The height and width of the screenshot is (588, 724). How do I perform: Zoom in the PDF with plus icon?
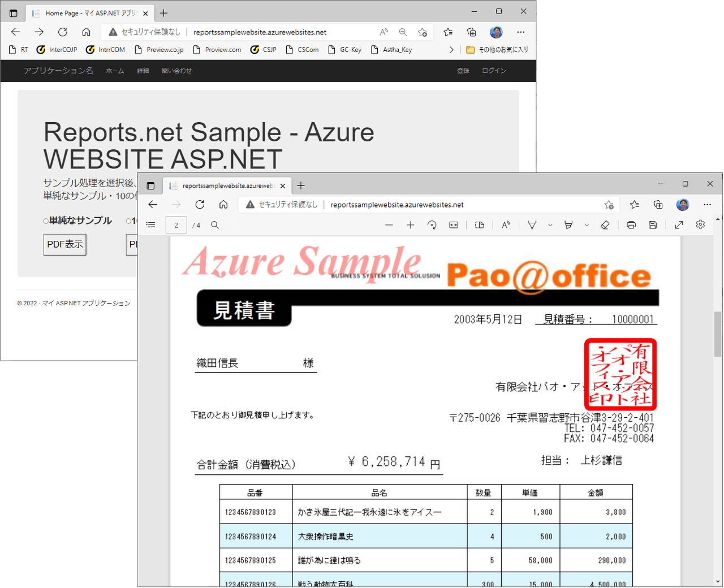(411, 224)
